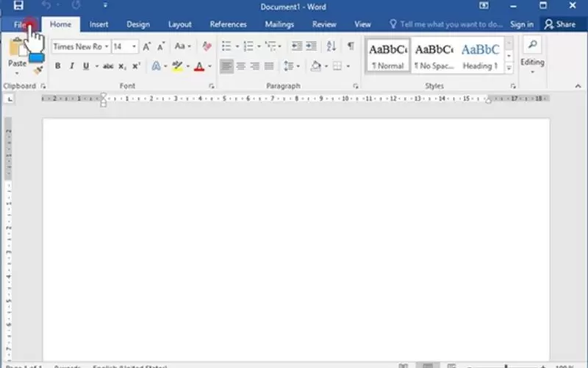Image resolution: width=588 pixels, height=368 pixels.
Task: Select the Format Painter brush
Action: pyautogui.click(x=38, y=70)
